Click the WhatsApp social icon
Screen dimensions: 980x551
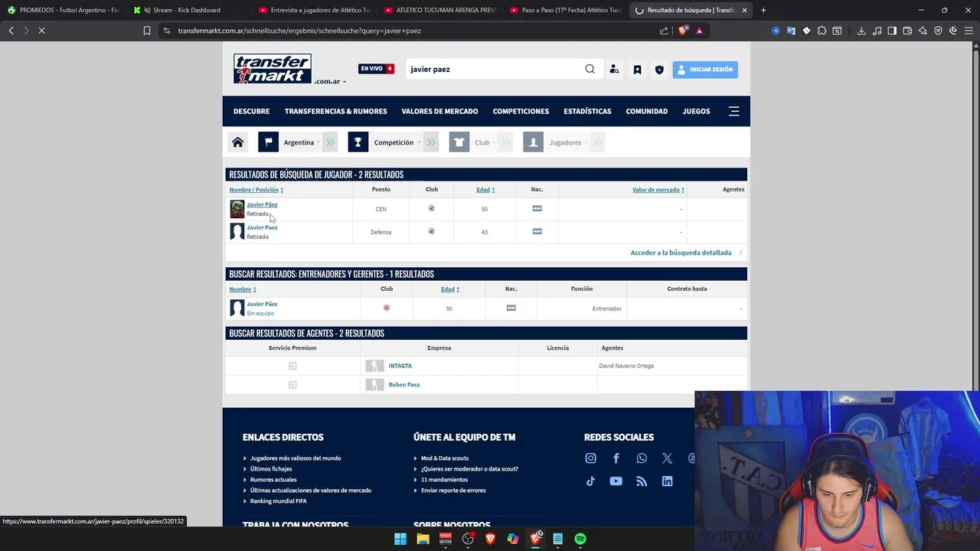[x=642, y=458]
